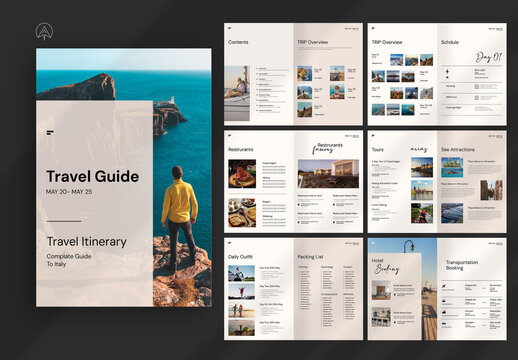Click the airplane icon in Transportation Booking
The width and height of the screenshot is (518, 360).
click(444, 286)
